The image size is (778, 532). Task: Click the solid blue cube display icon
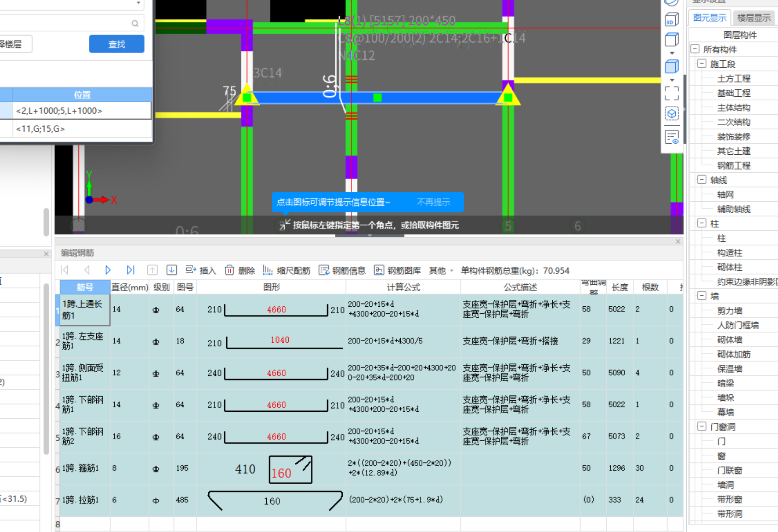[672, 67]
